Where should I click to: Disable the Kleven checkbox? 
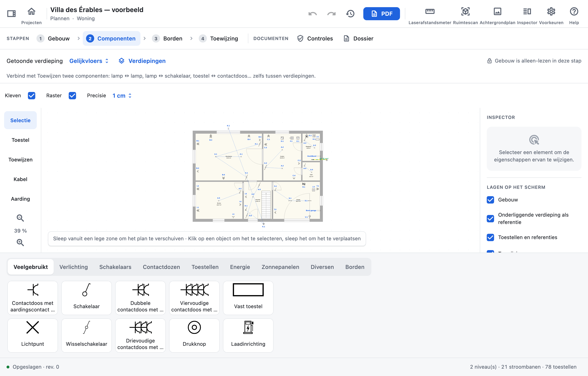tap(31, 96)
